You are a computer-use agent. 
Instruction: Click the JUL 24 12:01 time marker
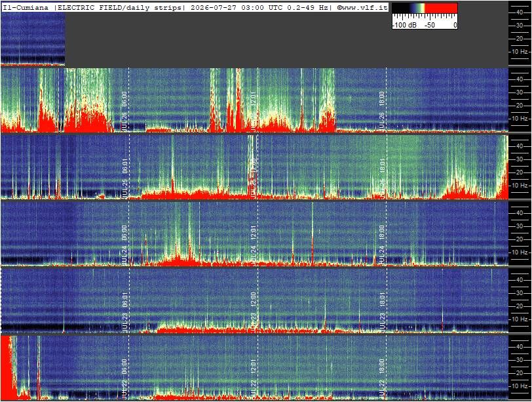253,245
